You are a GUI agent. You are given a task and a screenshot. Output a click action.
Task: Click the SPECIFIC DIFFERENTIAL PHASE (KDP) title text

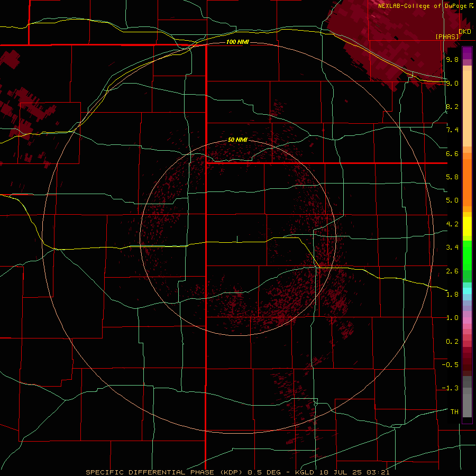[165, 472]
